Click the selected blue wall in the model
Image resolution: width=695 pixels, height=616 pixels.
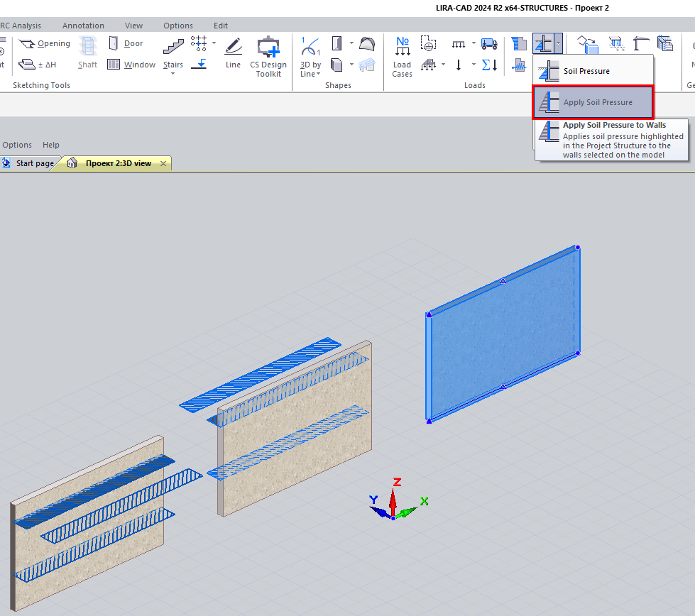tap(503, 334)
